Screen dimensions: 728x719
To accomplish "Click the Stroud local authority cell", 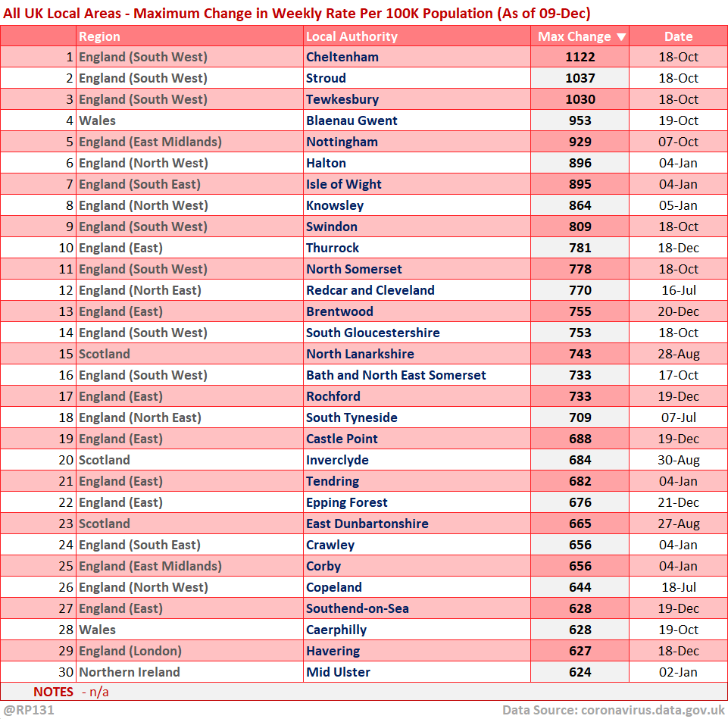I will 417,78.
